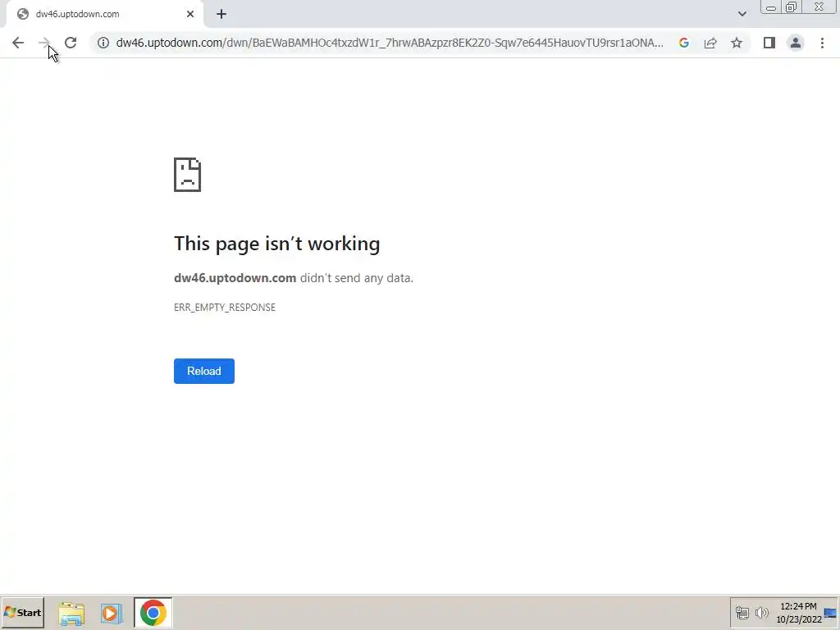Screen dimensions: 840x630
Task: Open the Windows Start menu
Action: coord(22,613)
